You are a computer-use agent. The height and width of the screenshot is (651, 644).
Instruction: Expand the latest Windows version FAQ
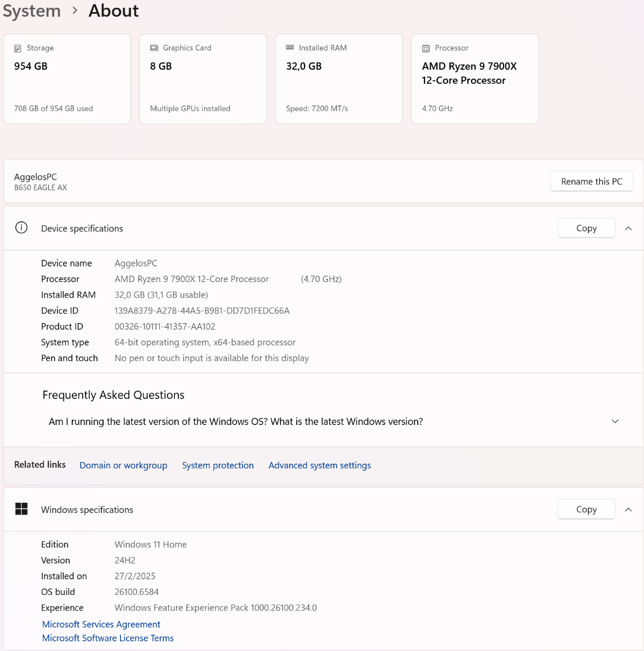[x=615, y=421]
